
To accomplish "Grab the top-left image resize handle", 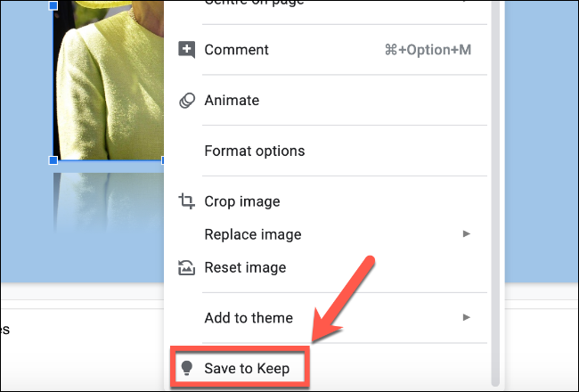I will coord(53,5).
